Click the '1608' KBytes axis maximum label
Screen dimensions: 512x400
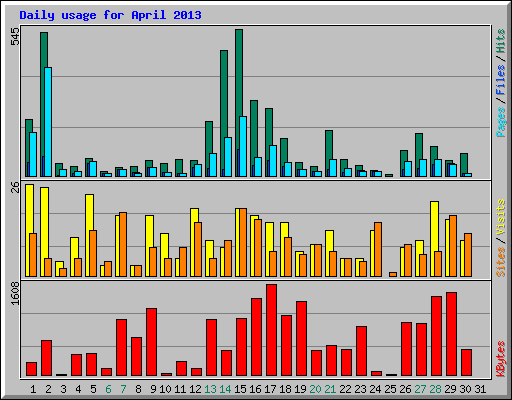point(15,293)
